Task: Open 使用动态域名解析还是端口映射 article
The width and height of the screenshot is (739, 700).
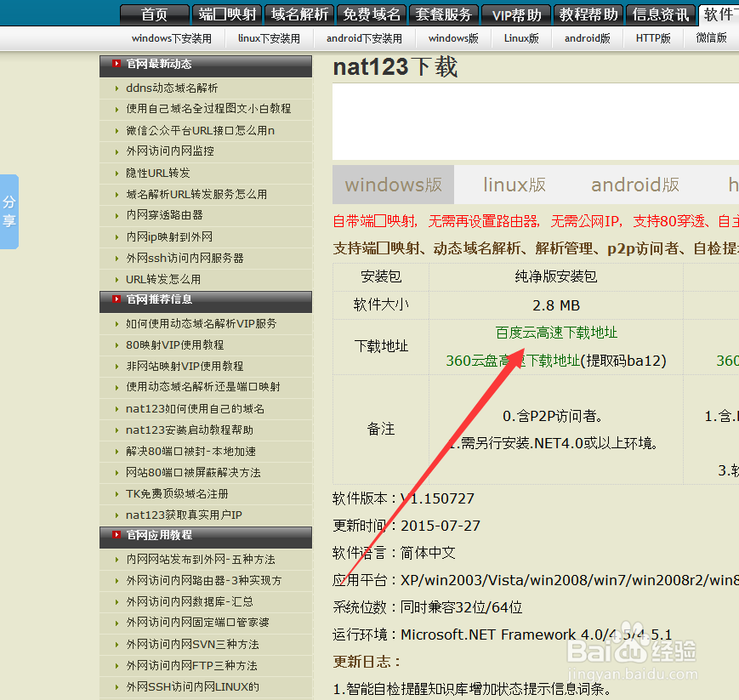Action: (x=203, y=387)
